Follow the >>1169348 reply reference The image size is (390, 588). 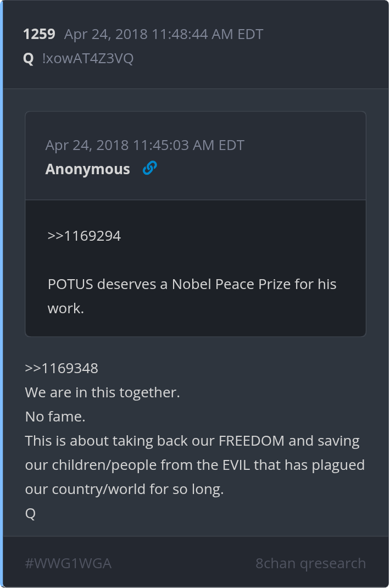click(x=62, y=368)
